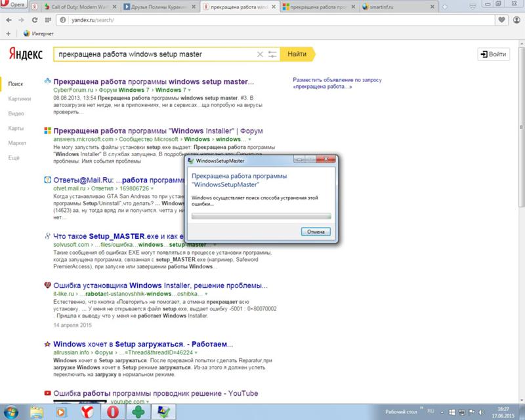525x420 pixels.
Task: Open Opera Speed Dial grid icon
Action: [48, 20]
